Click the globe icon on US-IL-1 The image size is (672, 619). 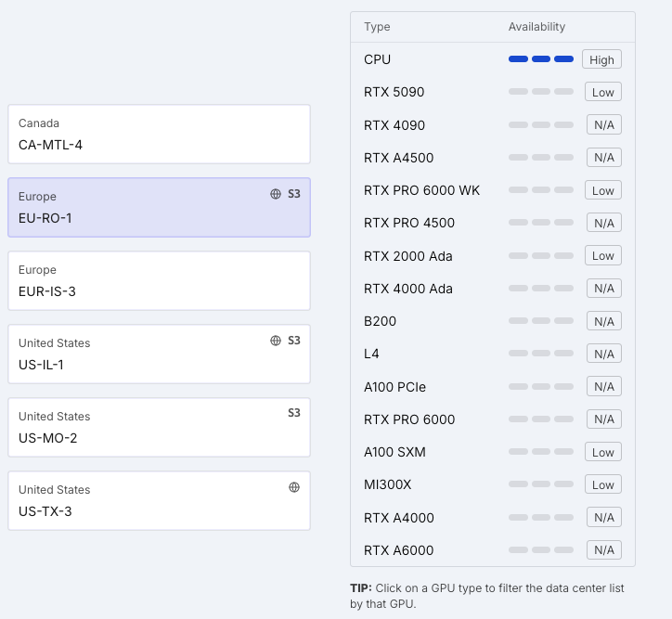(x=276, y=341)
